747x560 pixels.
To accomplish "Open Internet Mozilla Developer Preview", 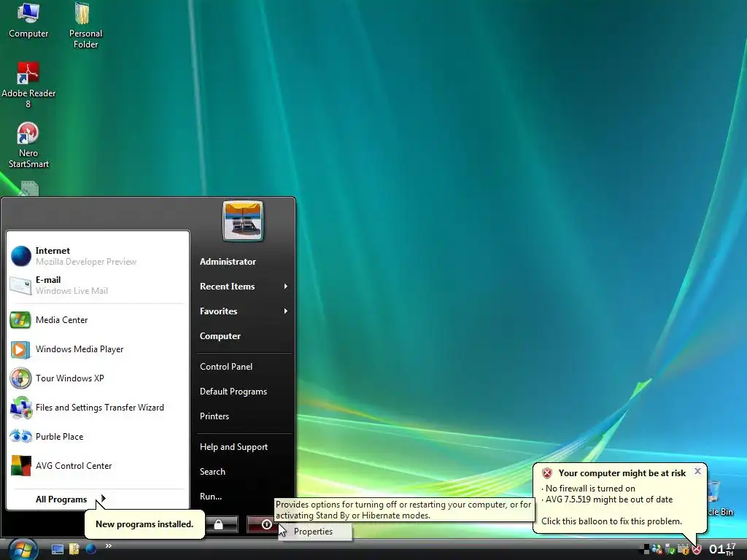I will [97, 256].
